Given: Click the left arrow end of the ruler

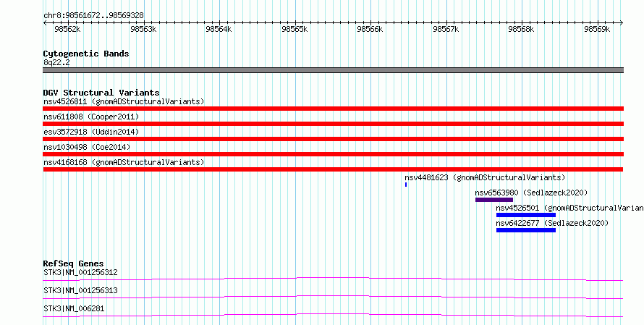Looking at the screenshot, I should (x=45, y=22).
